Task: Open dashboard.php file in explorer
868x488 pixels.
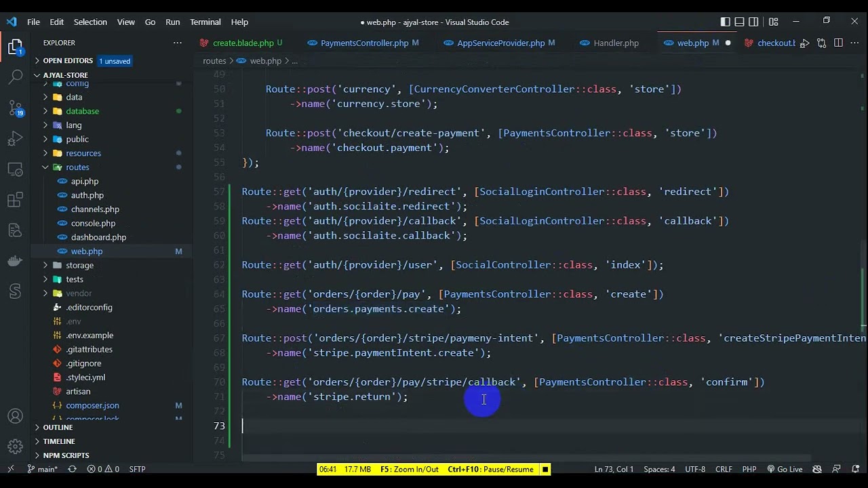Action: tap(98, 237)
